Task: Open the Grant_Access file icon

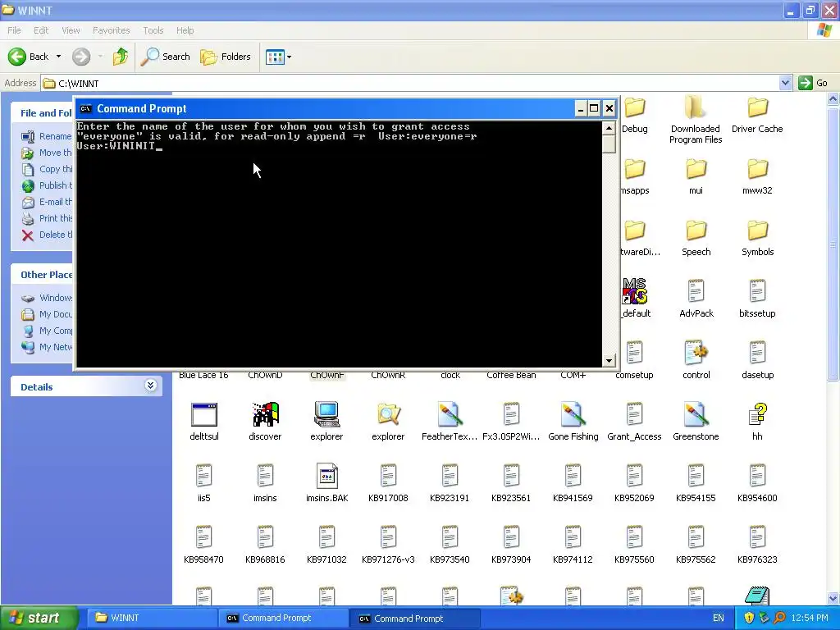Action: (x=634, y=414)
